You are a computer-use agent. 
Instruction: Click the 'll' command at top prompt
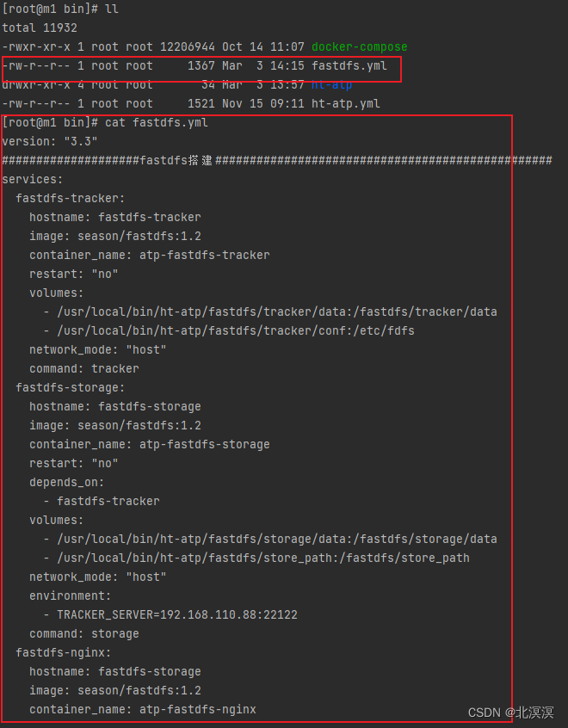112,9
